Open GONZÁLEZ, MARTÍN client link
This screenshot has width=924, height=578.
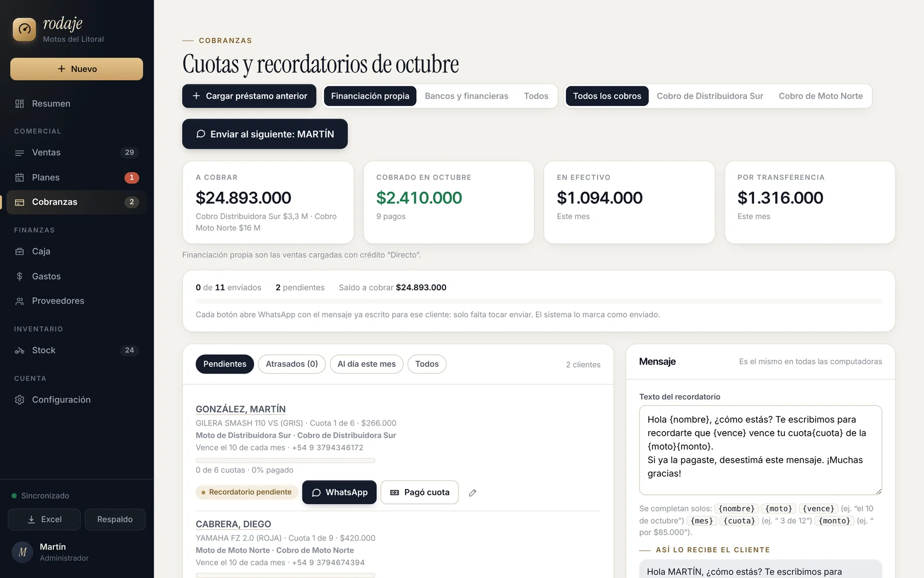tap(241, 409)
